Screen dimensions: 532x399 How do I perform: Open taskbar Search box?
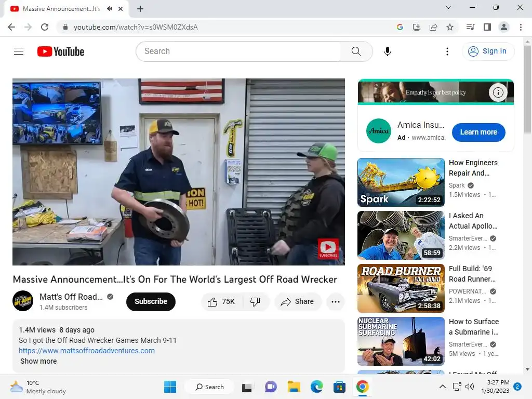[x=209, y=387]
